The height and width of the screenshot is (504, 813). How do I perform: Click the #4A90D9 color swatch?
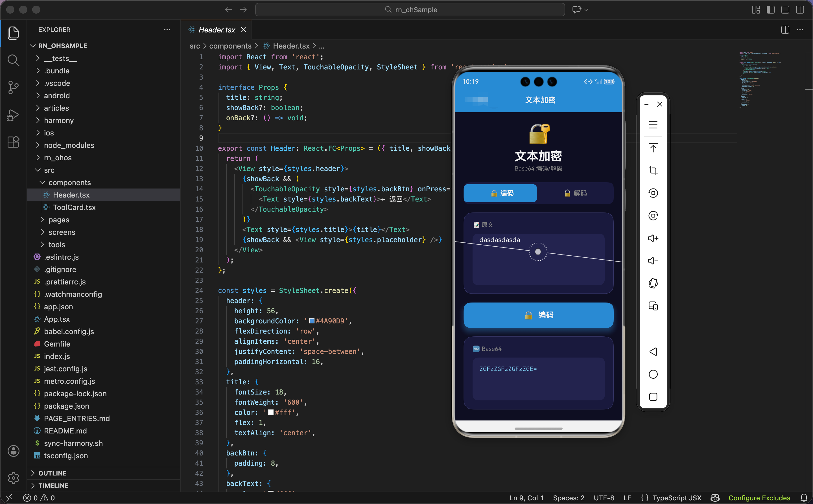312,321
